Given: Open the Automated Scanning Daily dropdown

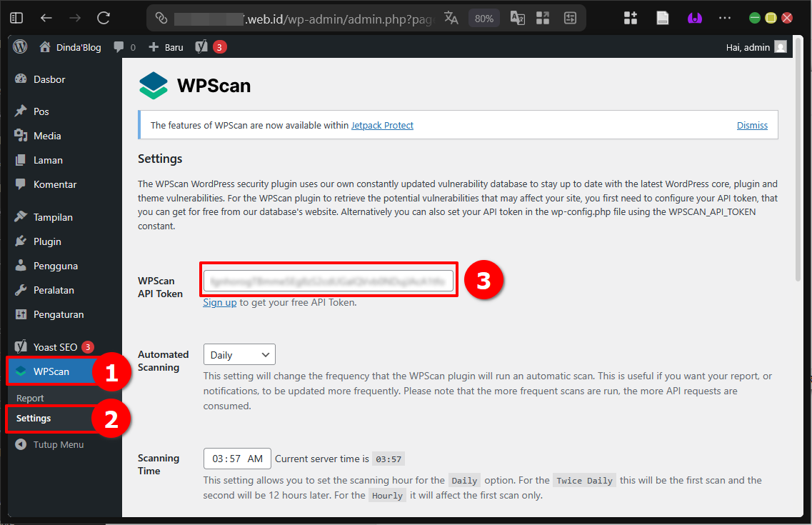Looking at the screenshot, I should (x=239, y=354).
